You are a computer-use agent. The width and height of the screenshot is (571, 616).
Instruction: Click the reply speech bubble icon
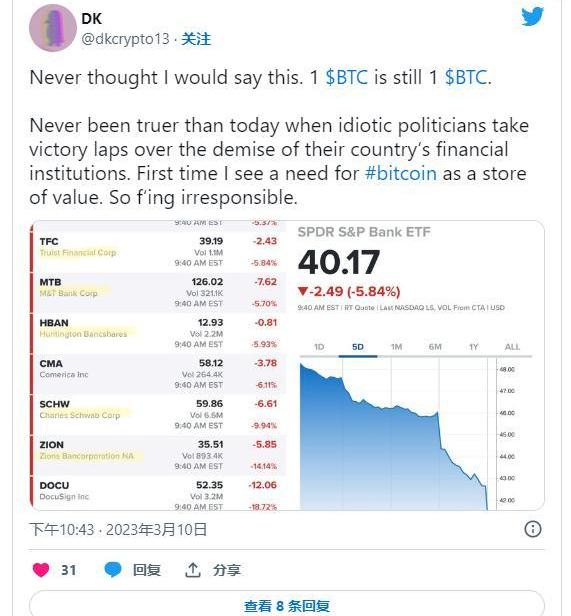point(113,570)
